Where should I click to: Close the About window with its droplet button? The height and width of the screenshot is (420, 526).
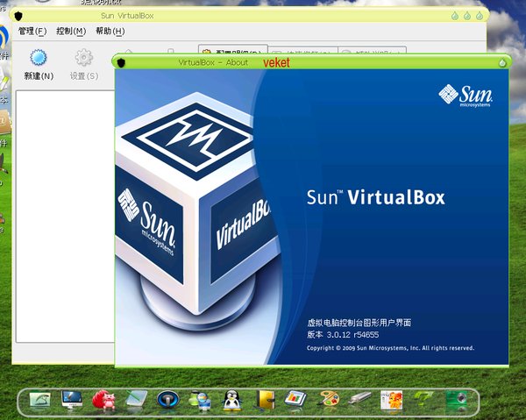click(502, 63)
